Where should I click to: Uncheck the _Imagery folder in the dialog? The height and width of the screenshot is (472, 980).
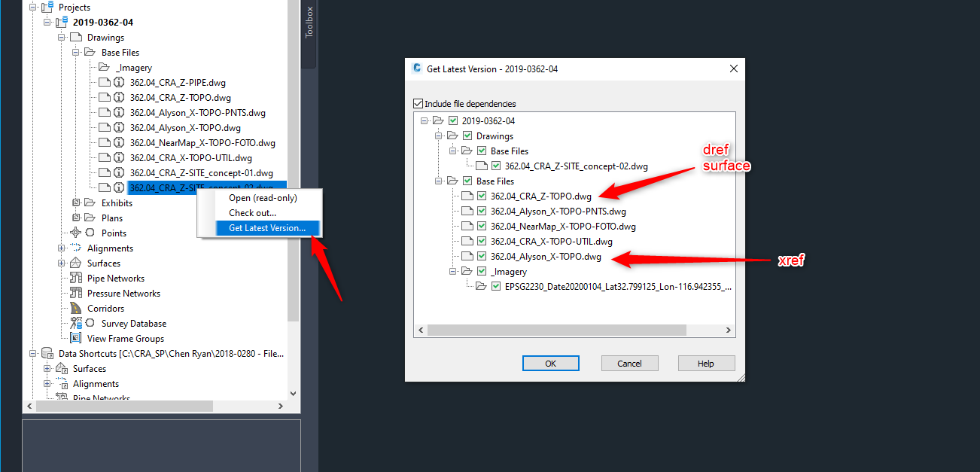(483, 271)
